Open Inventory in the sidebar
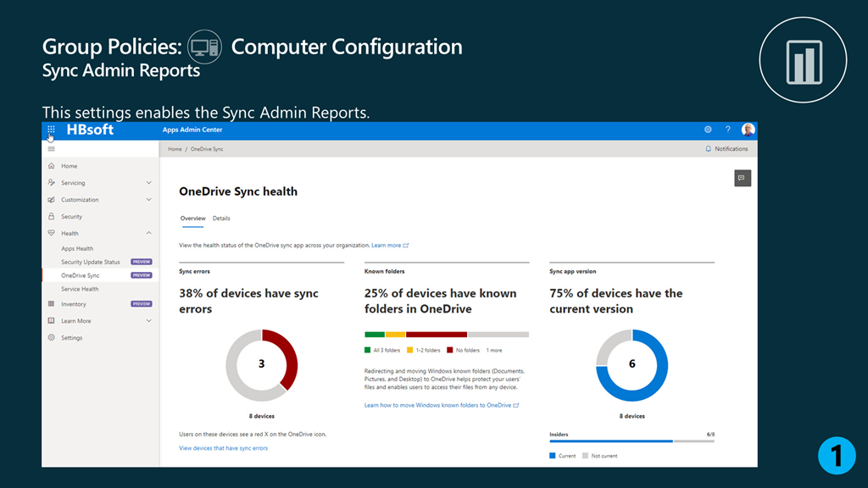Viewport: 868px width, 488px height. 74,304
